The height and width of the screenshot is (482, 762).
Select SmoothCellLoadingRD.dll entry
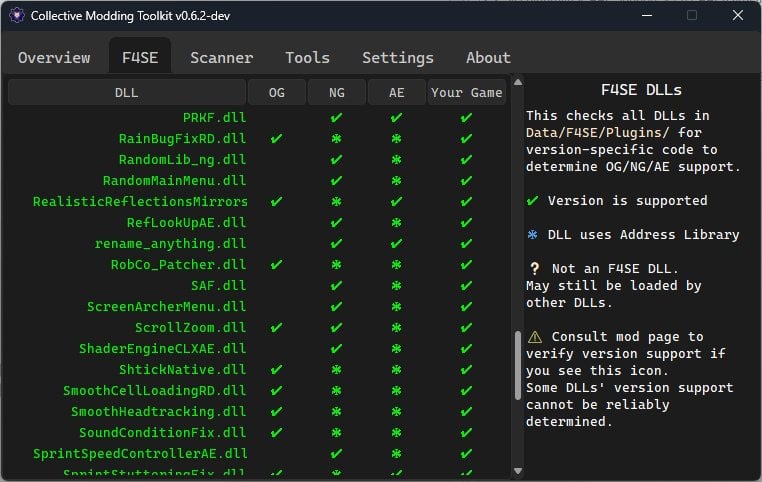coord(155,390)
